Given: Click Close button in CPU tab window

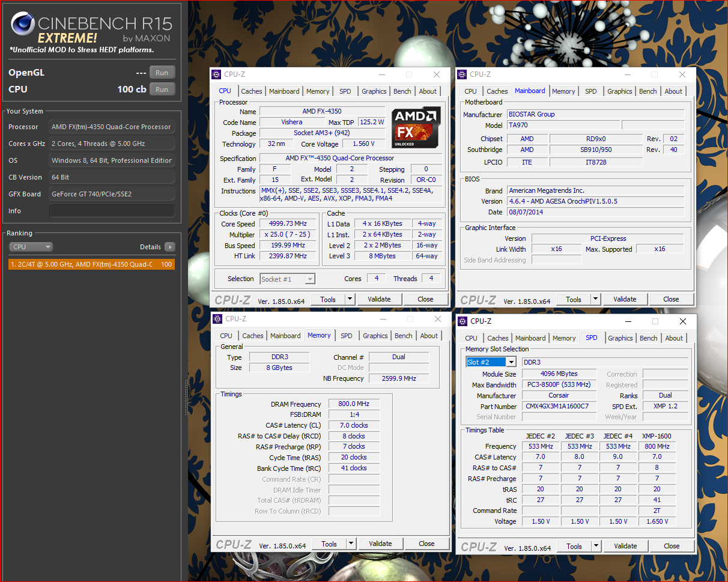Looking at the screenshot, I should (425, 299).
